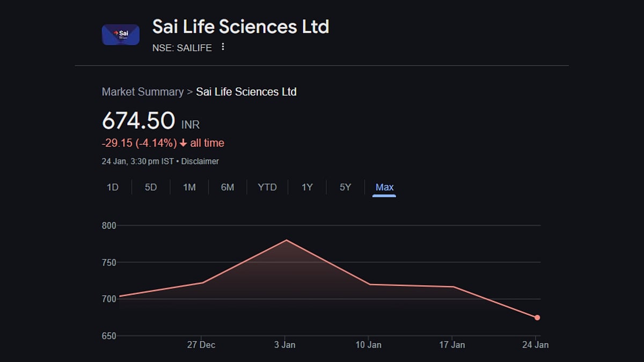Click the chart peak at 3 Jan
Screen dimensions: 644x362
click(287, 240)
